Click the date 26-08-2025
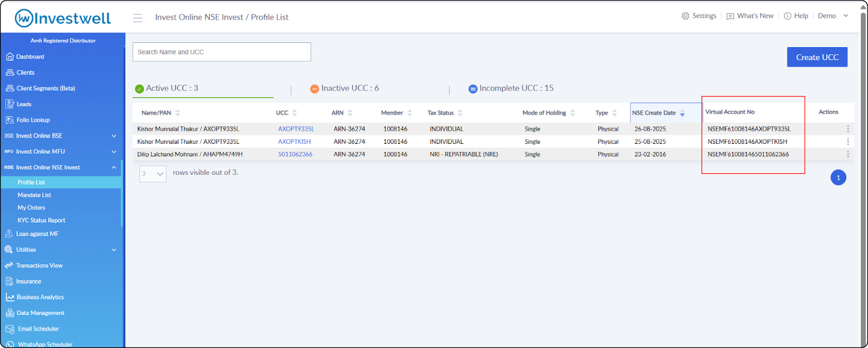This screenshot has height=348, width=868. (x=650, y=129)
